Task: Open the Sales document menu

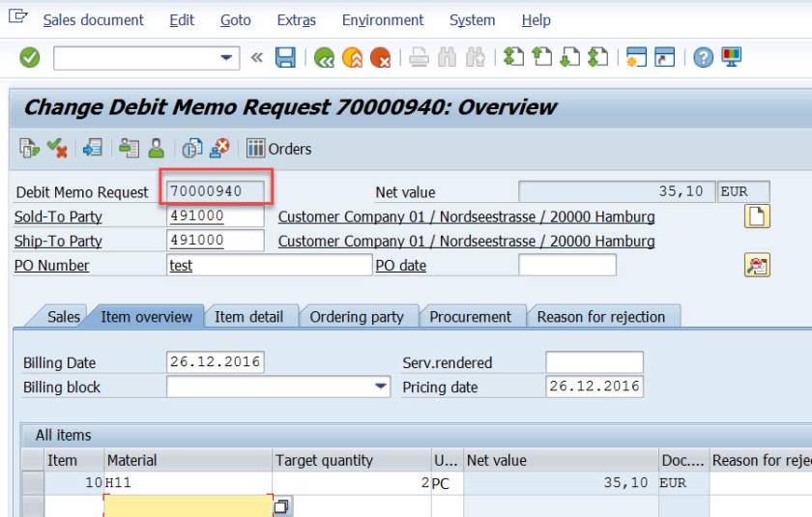Action: (x=93, y=19)
